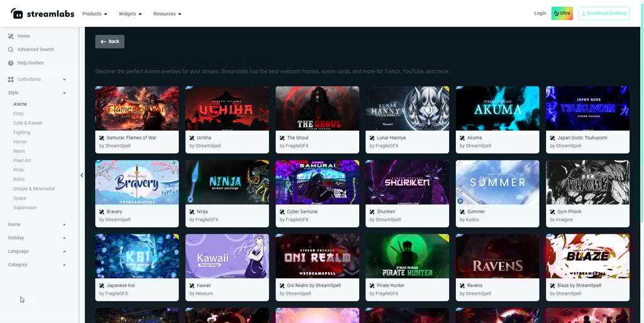
Task: Select the Simple & Minimalist style filter
Action: 34,189
